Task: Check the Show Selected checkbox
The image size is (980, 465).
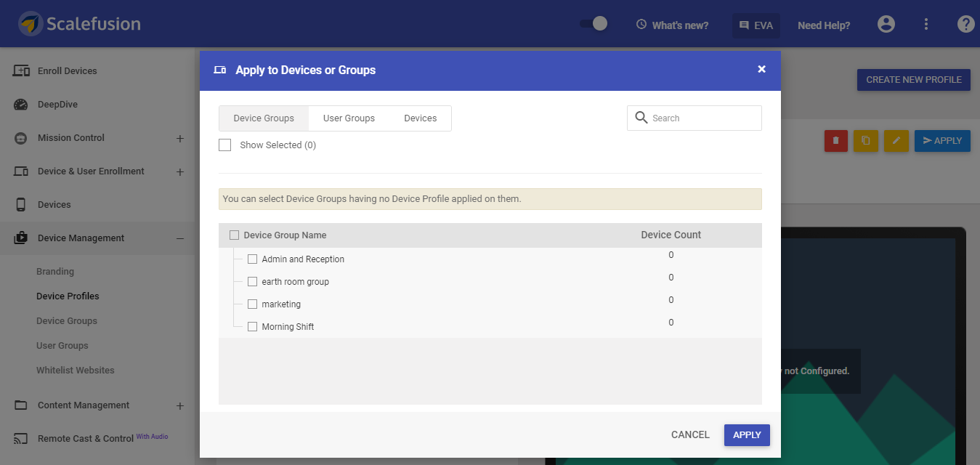Action: tap(225, 145)
